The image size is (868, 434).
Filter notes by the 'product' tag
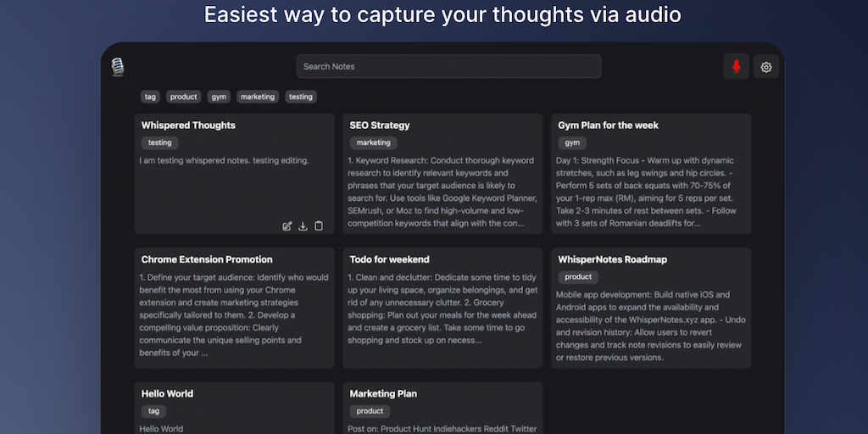tap(183, 97)
